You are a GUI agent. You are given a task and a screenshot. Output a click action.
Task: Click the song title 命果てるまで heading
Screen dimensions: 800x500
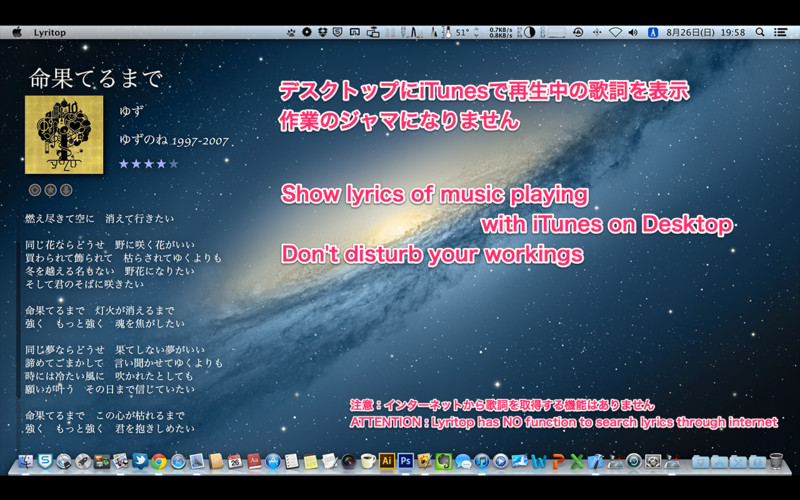[95, 79]
